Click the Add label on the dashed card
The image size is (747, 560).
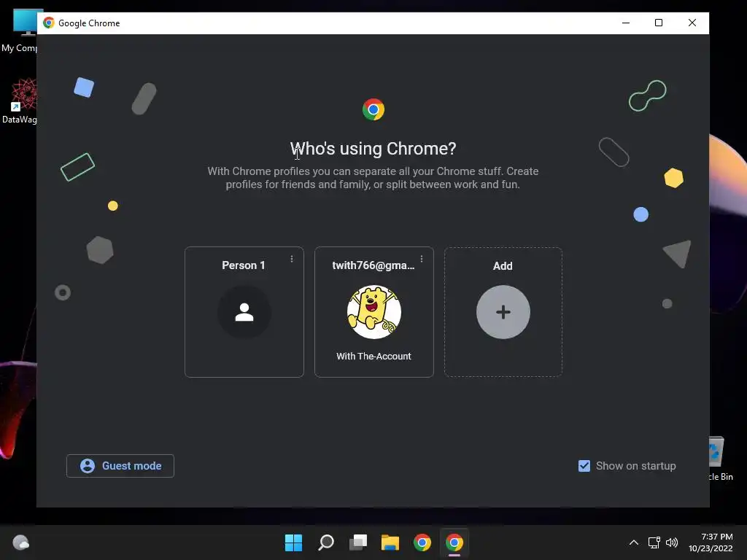(503, 265)
